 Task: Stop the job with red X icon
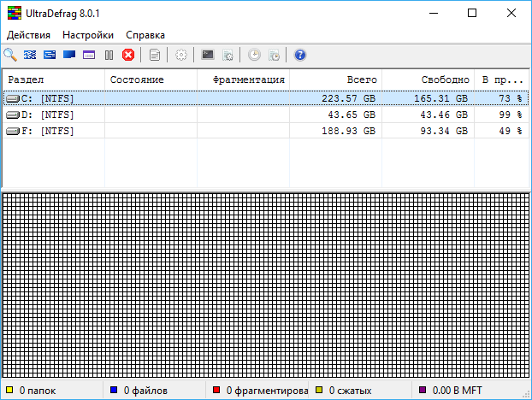click(128, 55)
